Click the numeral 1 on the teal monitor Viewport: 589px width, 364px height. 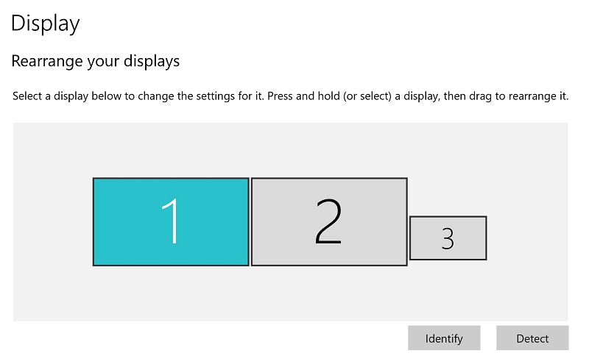pos(171,221)
